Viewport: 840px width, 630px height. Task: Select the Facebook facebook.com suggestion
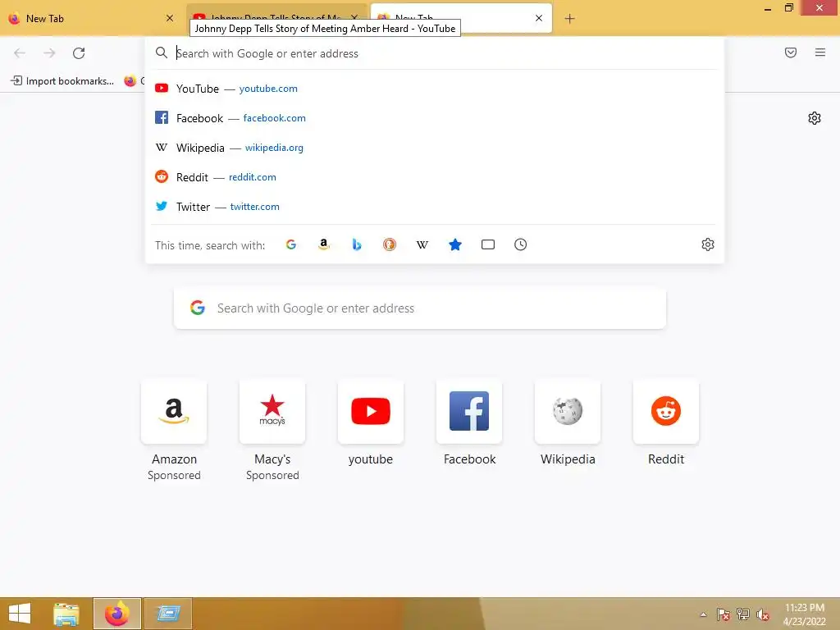[435, 118]
